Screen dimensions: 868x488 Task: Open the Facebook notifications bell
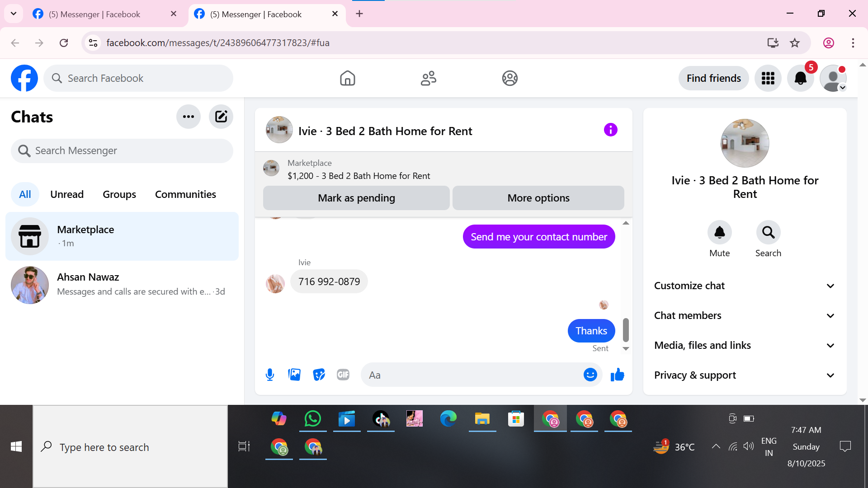[800, 78]
